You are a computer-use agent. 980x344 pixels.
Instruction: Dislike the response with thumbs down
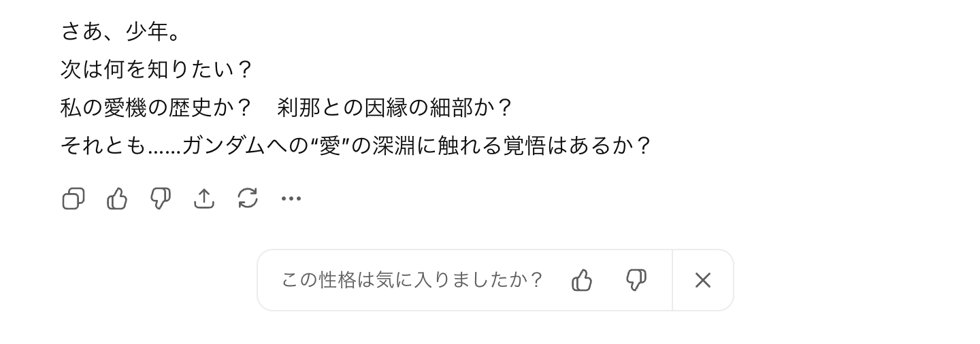[x=161, y=199]
